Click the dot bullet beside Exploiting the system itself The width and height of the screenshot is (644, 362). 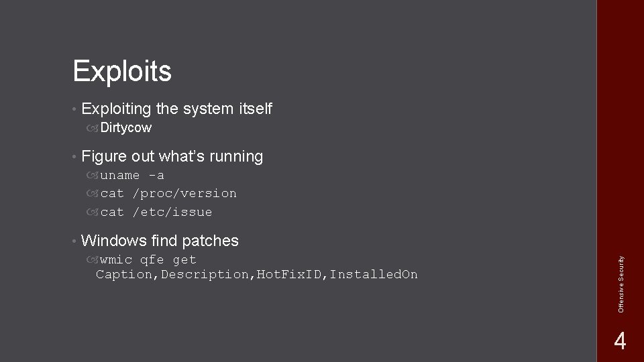point(74,109)
